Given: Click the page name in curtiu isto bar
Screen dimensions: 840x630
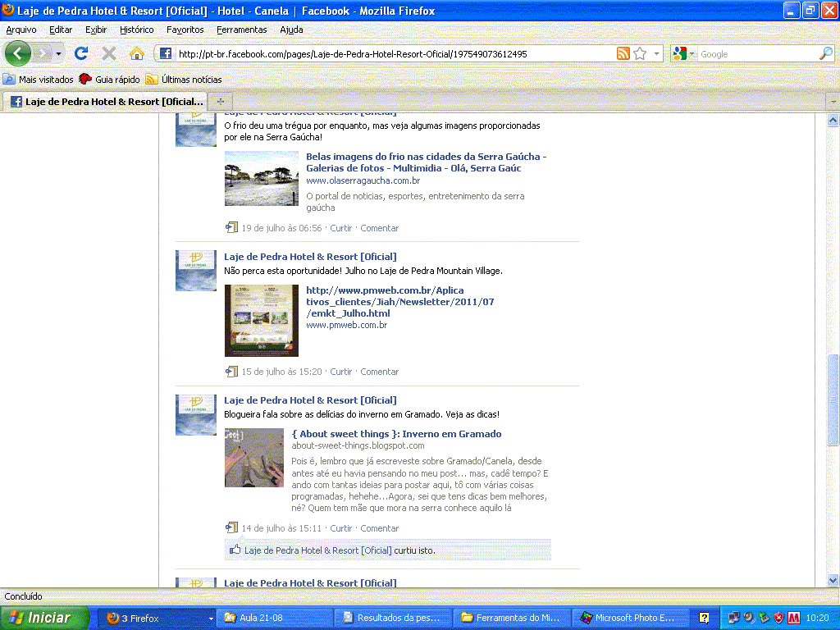Looking at the screenshot, I should point(317,550).
